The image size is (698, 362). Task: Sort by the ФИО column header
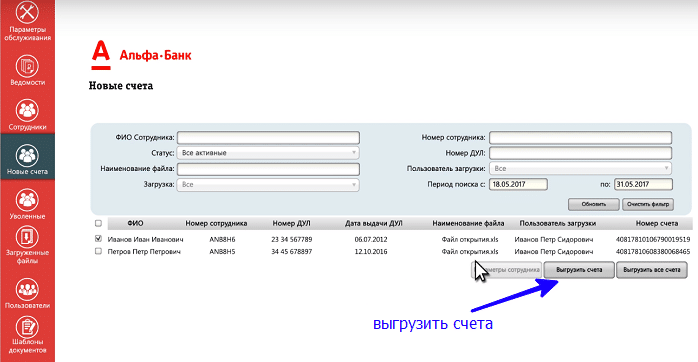tap(135, 224)
